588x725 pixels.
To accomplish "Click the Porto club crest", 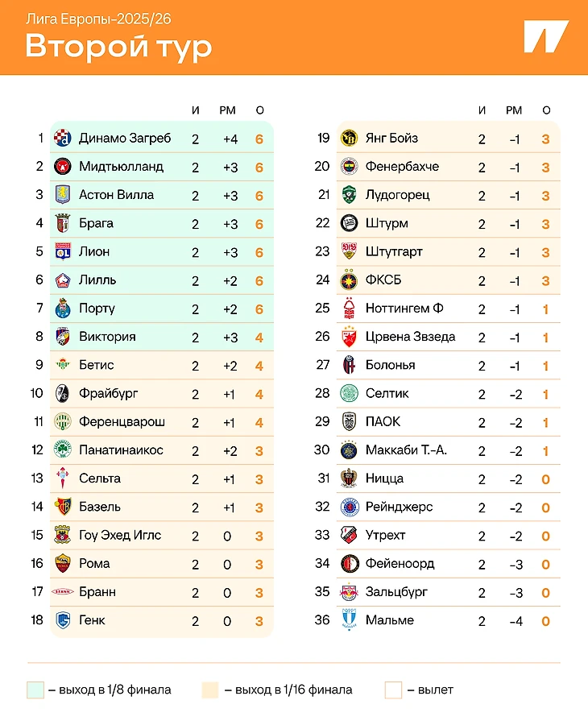I will pyautogui.click(x=63, y=309).
